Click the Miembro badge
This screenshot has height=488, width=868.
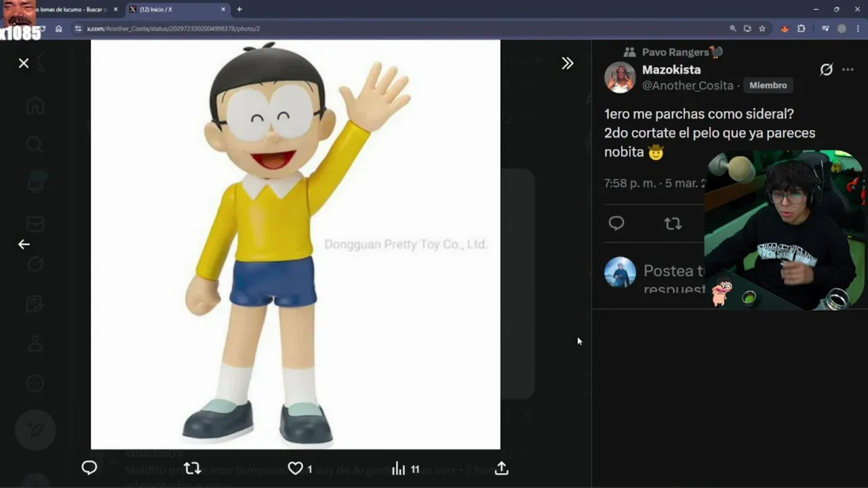click(768, 85)
